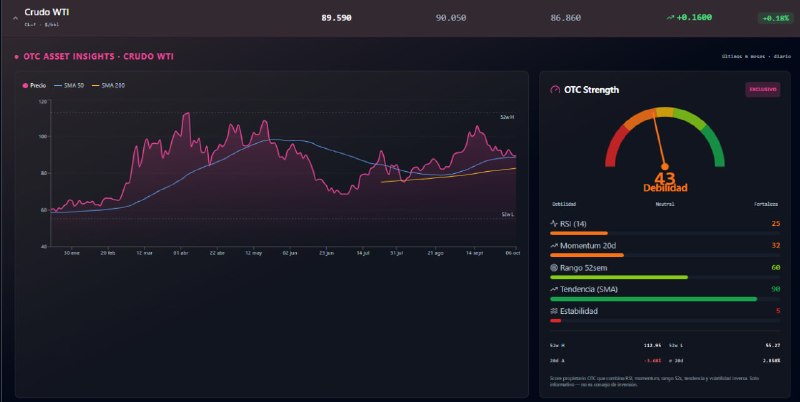This screenshot has height=402, width=800.
Task: Click the Momentum value 32
Action: point(776,245)
